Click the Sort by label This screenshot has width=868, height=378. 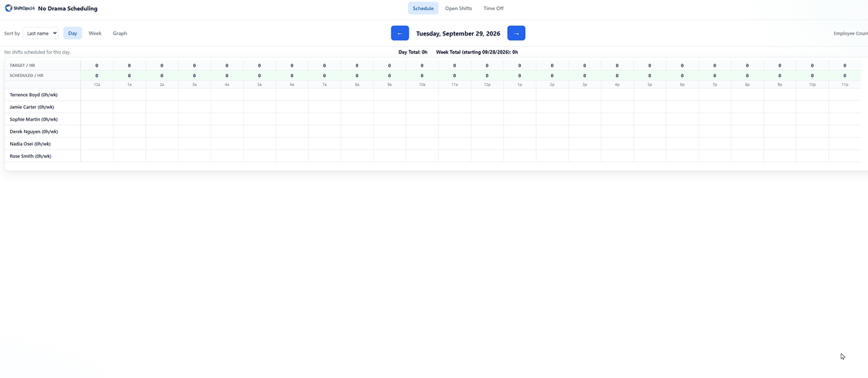[x=12, y=33]
